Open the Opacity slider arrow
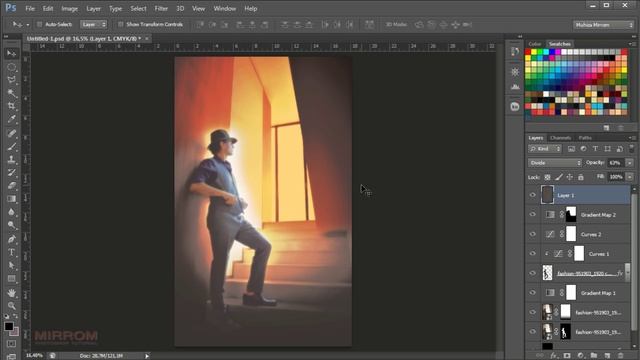The height and width of the screenshot is (360, 640). point(630,163)
